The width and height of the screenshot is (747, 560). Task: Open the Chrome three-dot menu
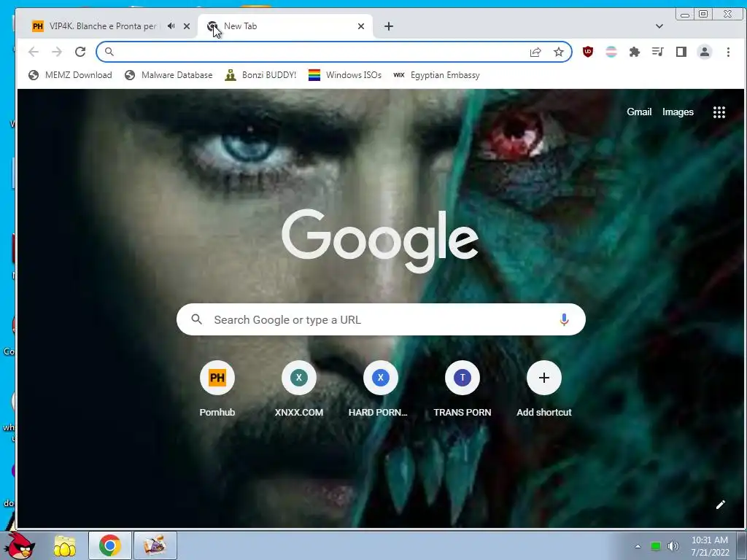click(x=728, y=52)
